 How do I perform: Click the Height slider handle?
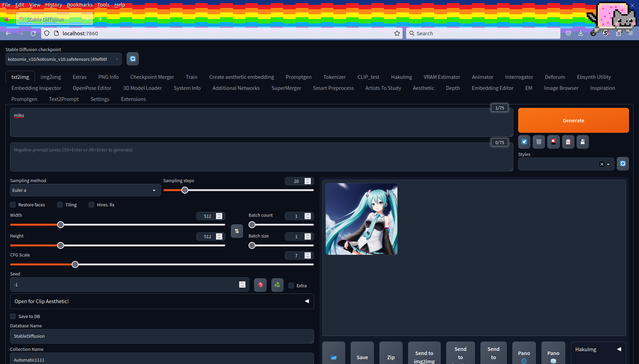point(61,245)
